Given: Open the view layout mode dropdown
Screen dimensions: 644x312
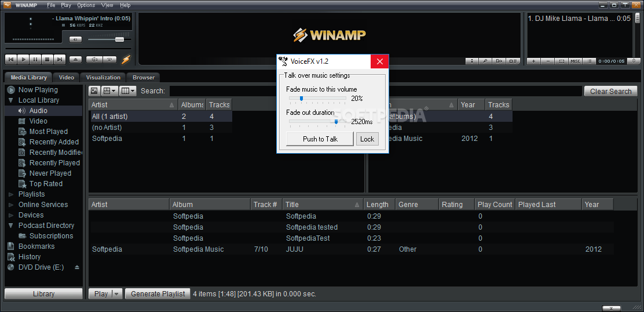Looking at the screenshot, I should [109, 91].
